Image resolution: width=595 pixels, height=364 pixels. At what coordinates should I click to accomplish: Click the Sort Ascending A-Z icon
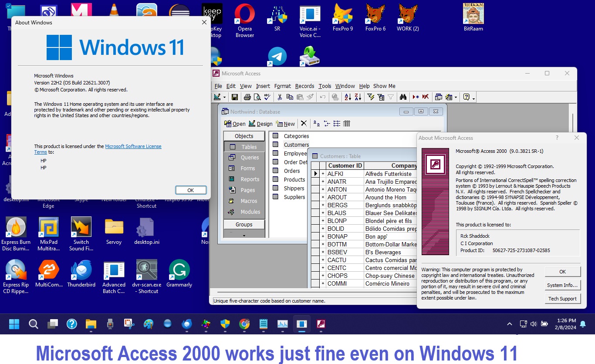tap(348, 97)
